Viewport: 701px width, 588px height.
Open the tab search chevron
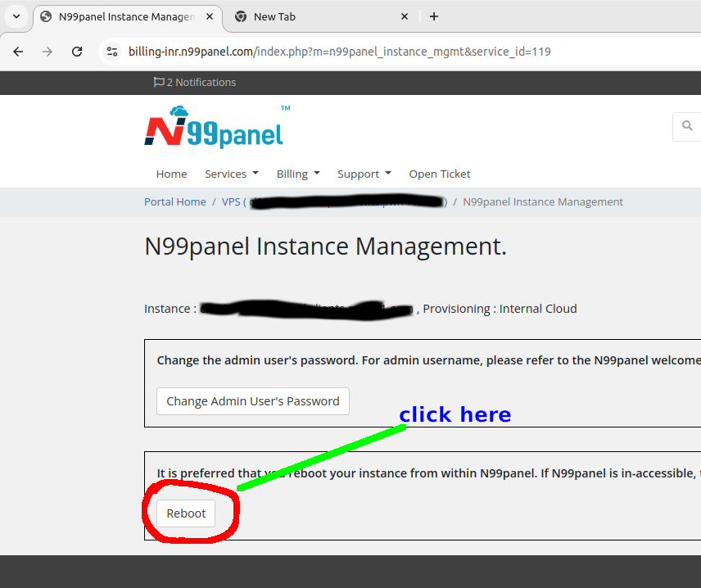(x=16, y=16)
